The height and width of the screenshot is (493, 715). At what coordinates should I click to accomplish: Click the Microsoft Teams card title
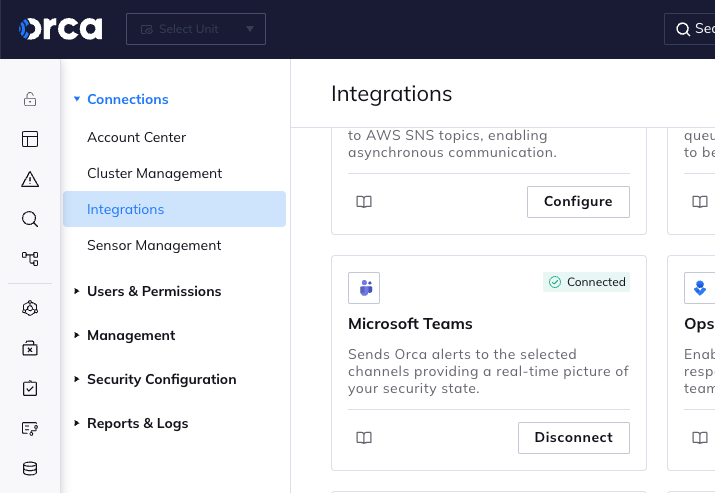[410, 324]
